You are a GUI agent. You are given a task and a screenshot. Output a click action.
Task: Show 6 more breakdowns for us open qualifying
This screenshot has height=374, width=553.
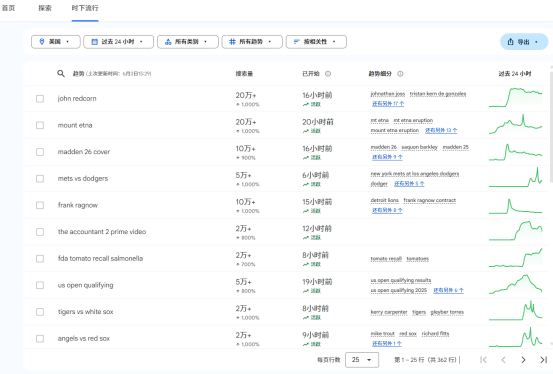point(448,290)
